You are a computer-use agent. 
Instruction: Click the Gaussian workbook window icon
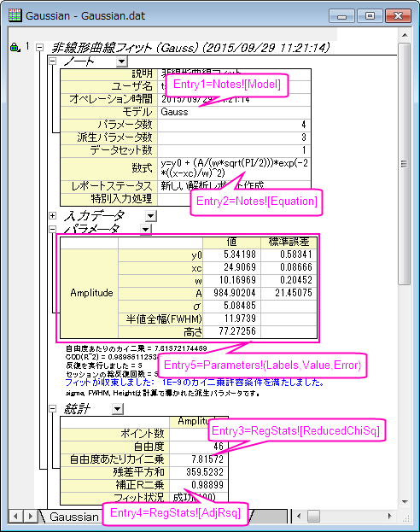click(x=15, y=15)
